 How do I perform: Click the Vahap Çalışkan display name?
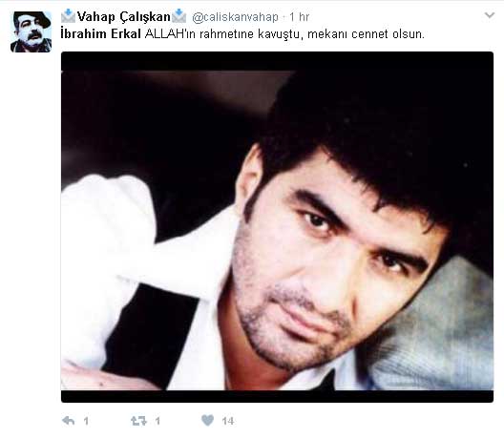pyautogui.click(x=124, y=17)
